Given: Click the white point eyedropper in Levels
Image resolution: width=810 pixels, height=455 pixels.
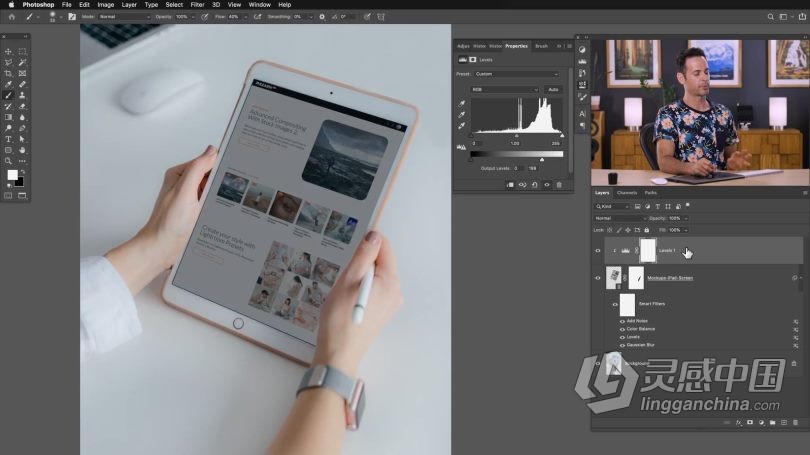Looking at the screenshot, I should tap(462, 125).
